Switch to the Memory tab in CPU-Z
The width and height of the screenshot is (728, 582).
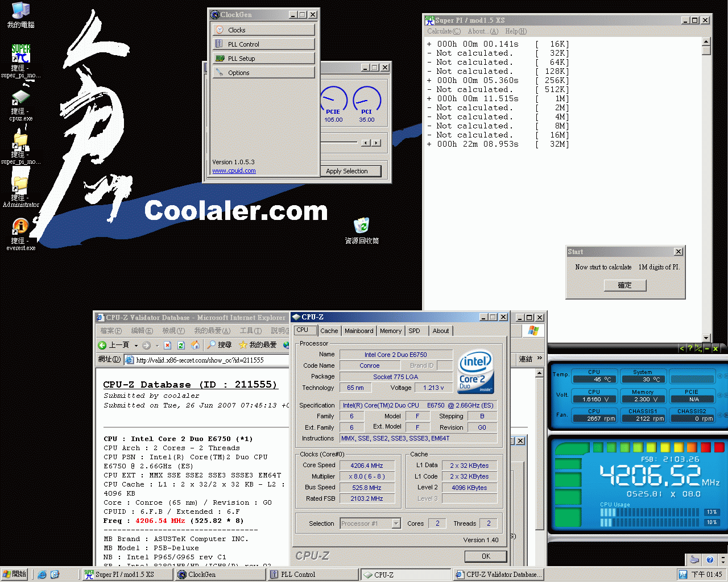[391, 331]
